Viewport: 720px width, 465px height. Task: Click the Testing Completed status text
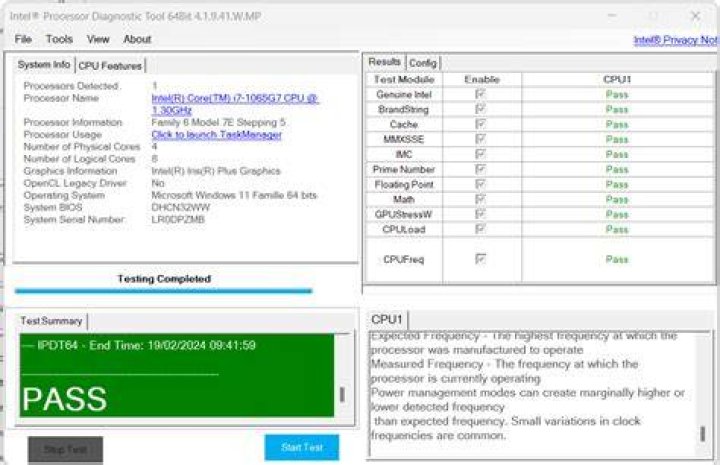coord(164,279)
